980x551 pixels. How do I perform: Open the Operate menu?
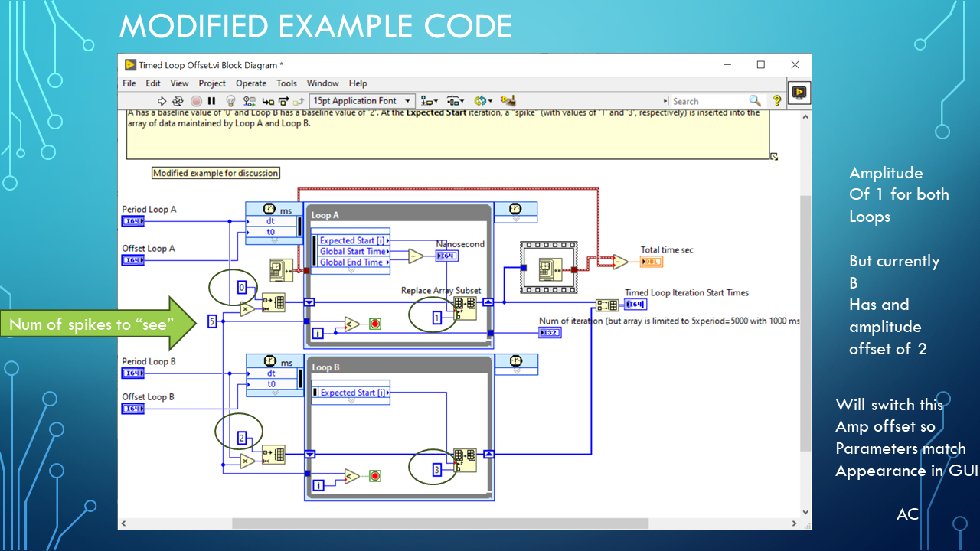click(x=251, y=83)
